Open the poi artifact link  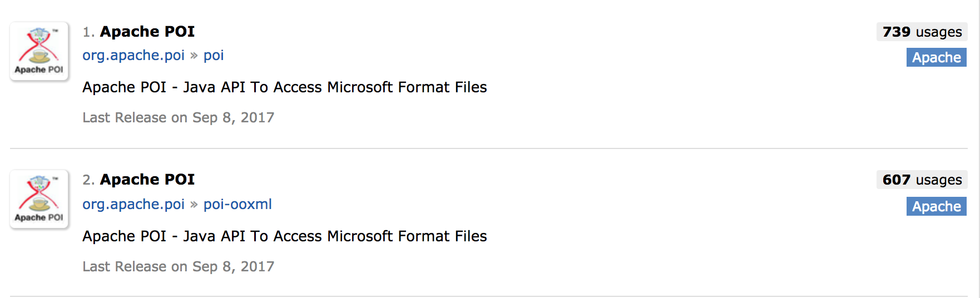(x=214, y=56)
